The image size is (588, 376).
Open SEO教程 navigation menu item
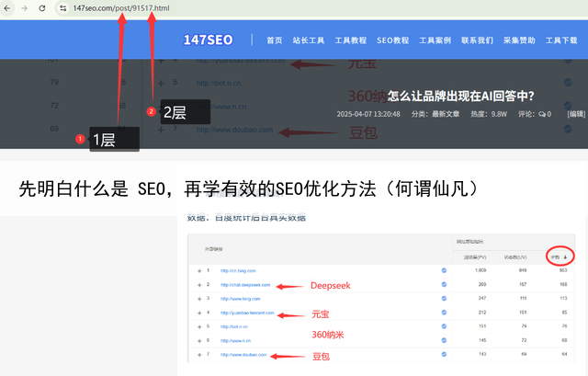pyautogui.click(x=392, y=40)
